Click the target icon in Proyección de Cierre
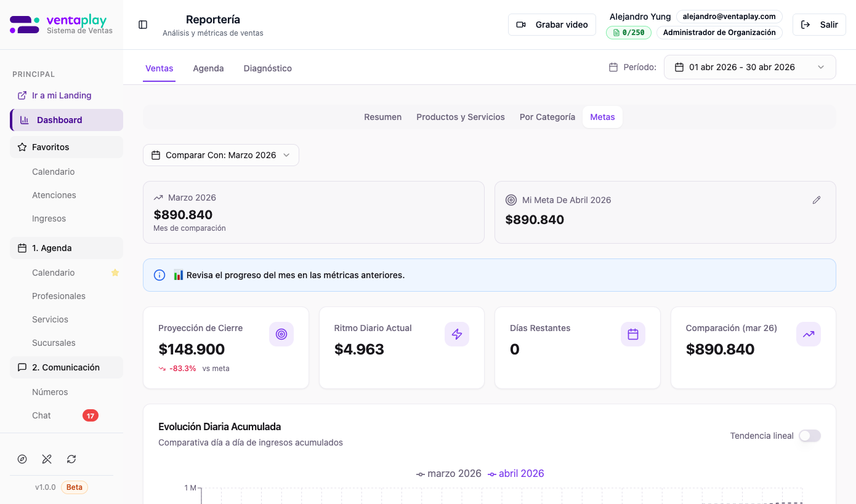Screen dimensions: 856x504 click(281, 334)
